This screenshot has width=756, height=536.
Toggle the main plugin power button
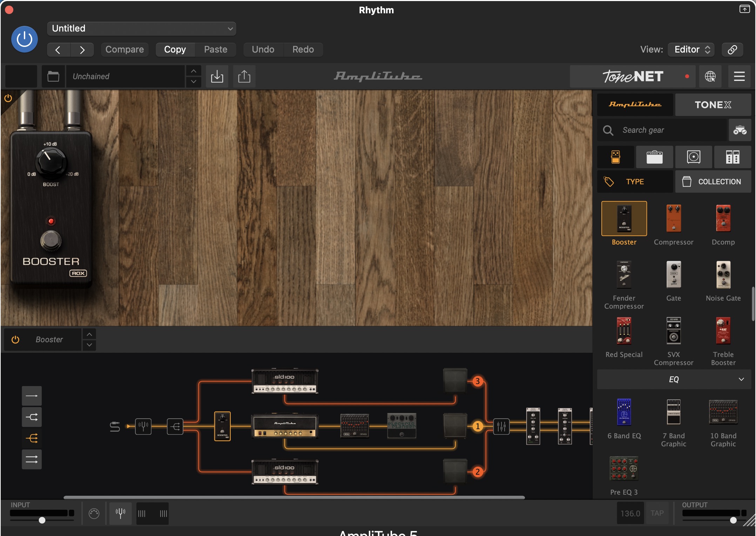pos(25,39)
